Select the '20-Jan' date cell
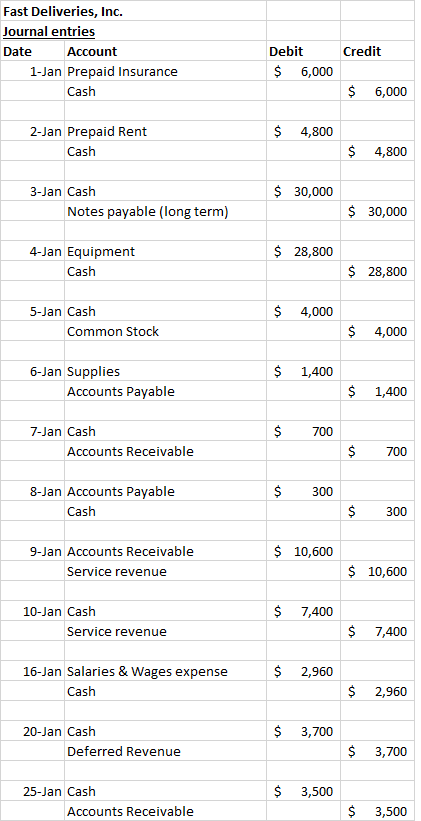 point(33,731)
